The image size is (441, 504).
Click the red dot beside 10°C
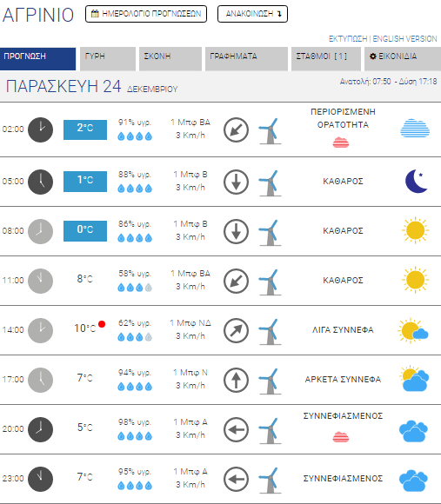pos(102,324)
